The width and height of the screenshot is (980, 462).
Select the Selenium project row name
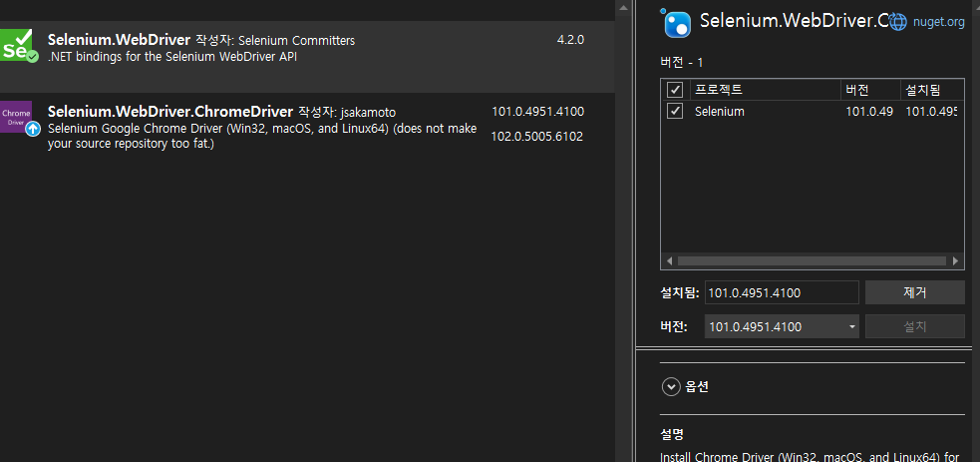coord(720,112)
